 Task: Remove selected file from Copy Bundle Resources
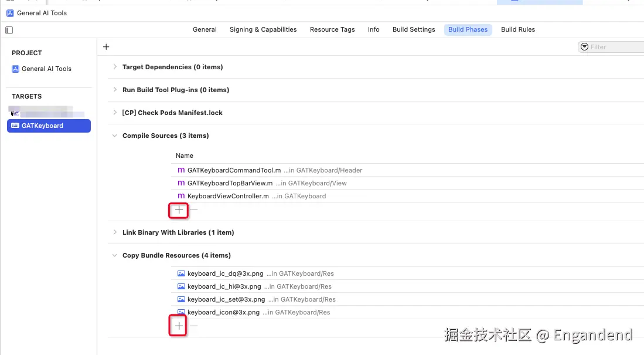(194, 326)
